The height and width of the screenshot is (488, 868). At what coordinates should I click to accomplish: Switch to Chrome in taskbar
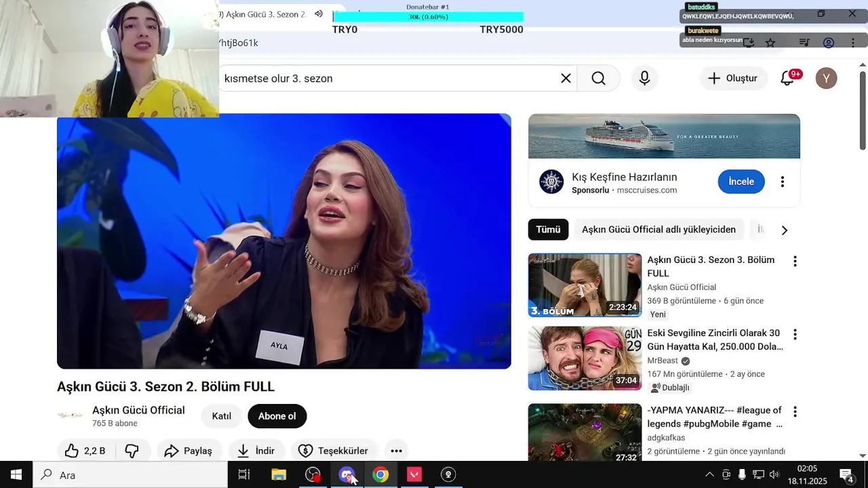click(x=380, y=474)
